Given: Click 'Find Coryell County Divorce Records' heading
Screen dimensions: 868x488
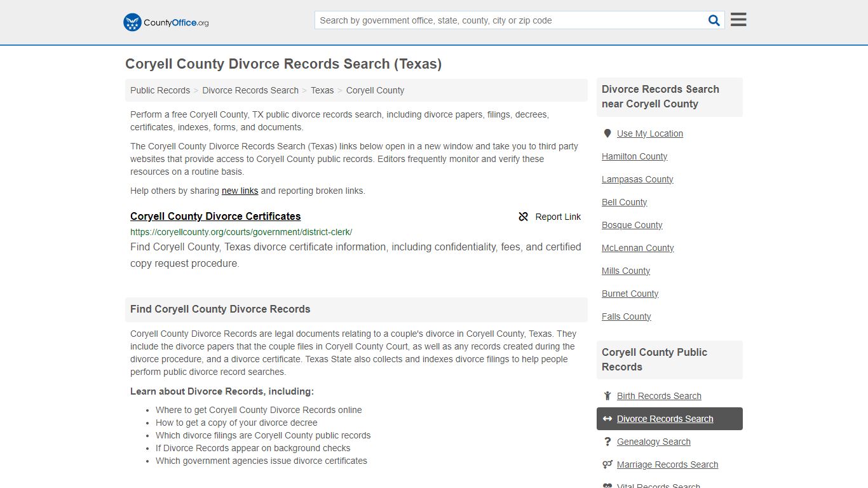Looking at the screenshot, I should (220, 309).
